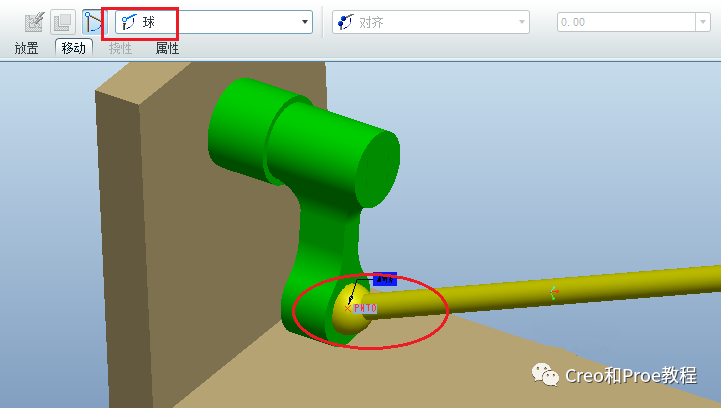
Task: Click the second grayed manual placement icon
Action: 63,22
